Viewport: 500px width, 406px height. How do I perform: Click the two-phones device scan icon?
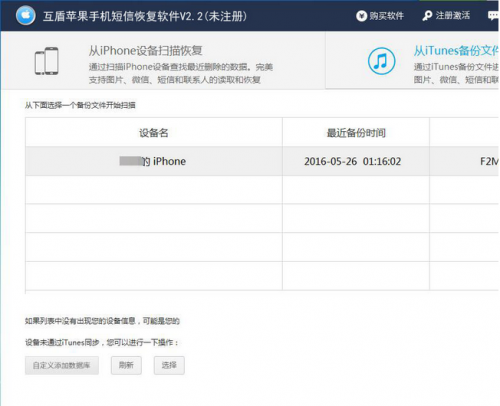tap(47, 61)
